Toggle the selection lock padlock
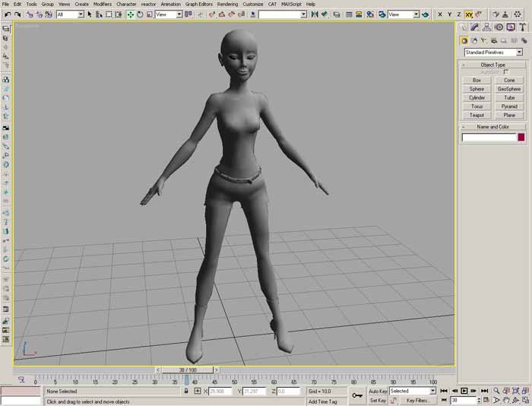 pos(186,391)
